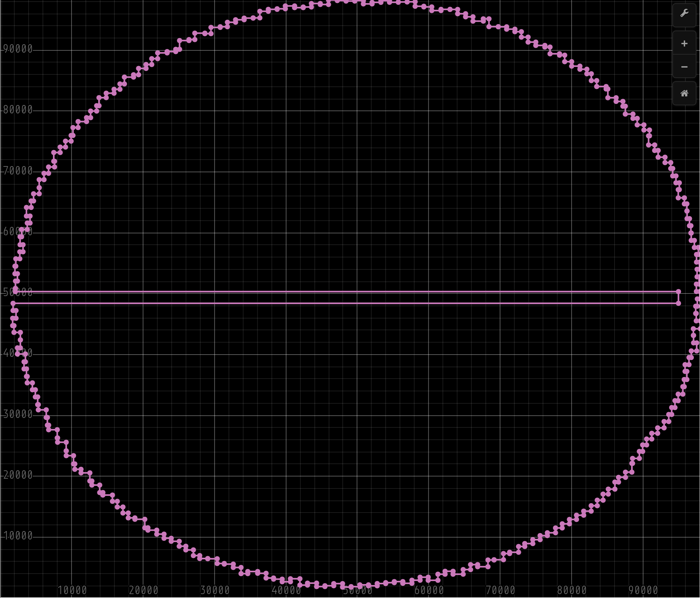
Task: Open the wrench settings tool
Action: click(x=684, y=14)
